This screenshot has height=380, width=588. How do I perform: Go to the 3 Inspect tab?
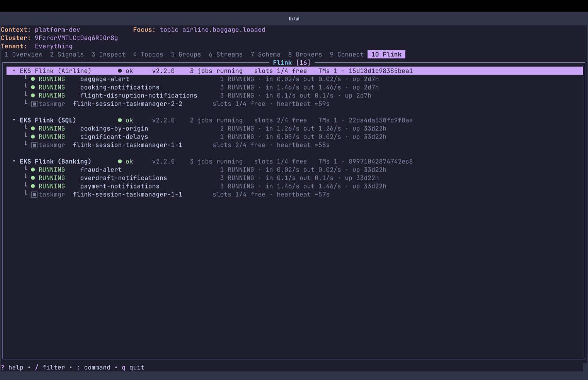pyautogui.click(x=108, y=54)
